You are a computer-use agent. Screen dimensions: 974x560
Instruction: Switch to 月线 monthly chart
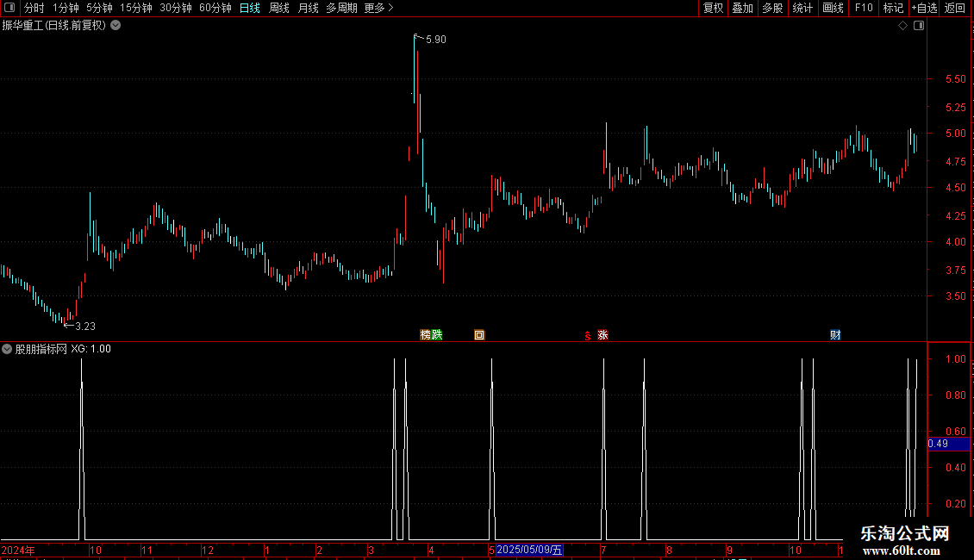(x=308, y=8)
